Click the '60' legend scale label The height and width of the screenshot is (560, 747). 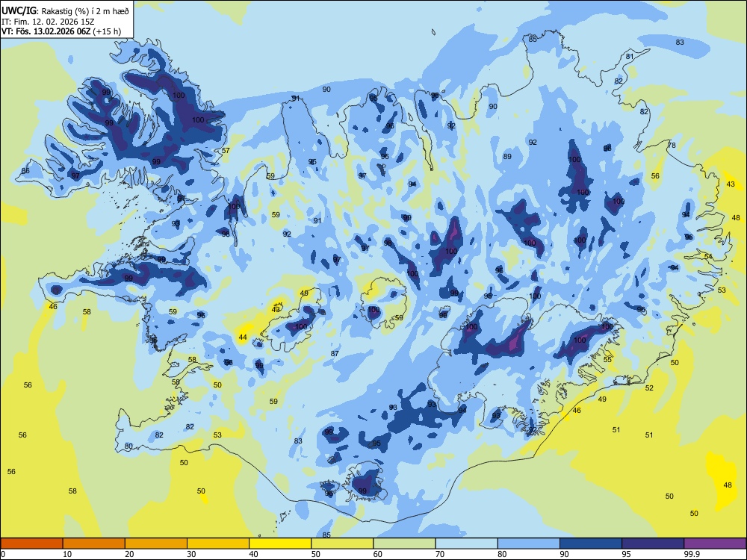tap(378, 554)
